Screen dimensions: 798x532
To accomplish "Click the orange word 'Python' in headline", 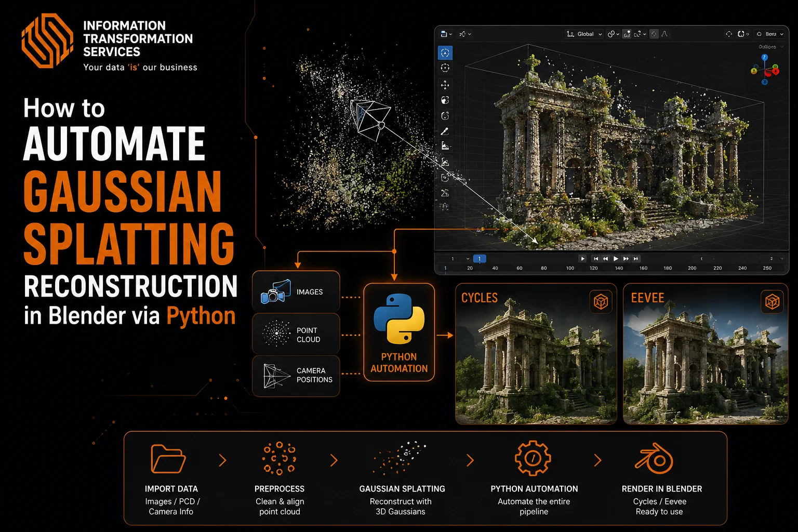I will [201, 317].
